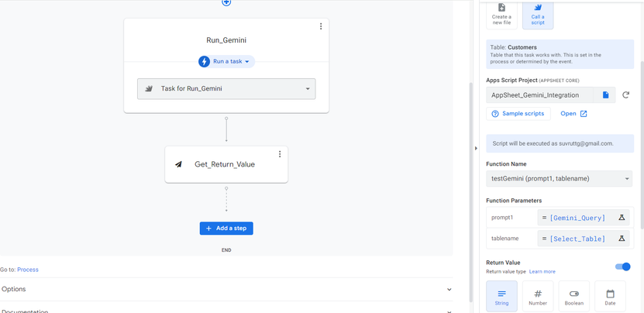Click the add step plus icon at top
This screenshot has width=644, height=313.
tap(226, 2)
